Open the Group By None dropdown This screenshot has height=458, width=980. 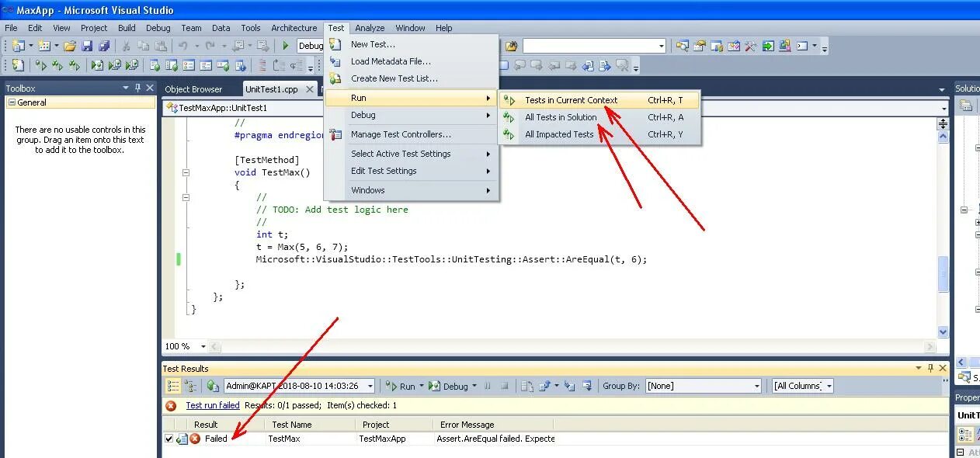coord(756,386)
